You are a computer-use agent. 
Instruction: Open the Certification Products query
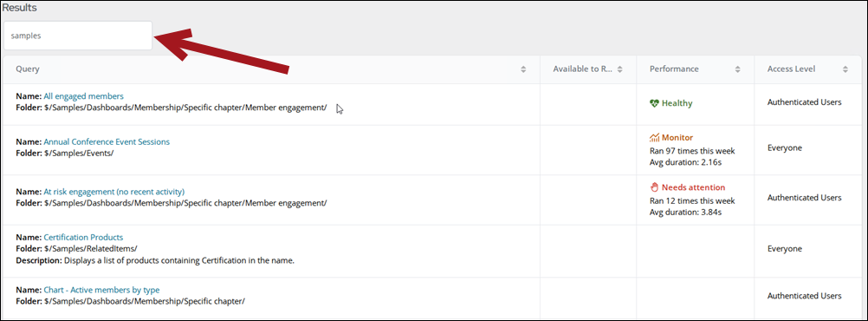[x=83, y=238]
